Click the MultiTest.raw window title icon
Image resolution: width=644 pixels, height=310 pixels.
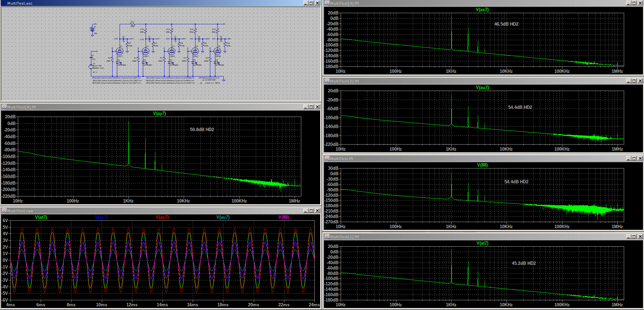[4, 211]
